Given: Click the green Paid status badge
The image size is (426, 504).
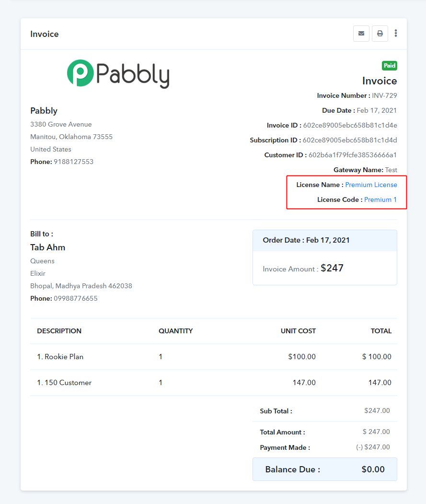Looking at the screenshot, I should click(390, 66).
